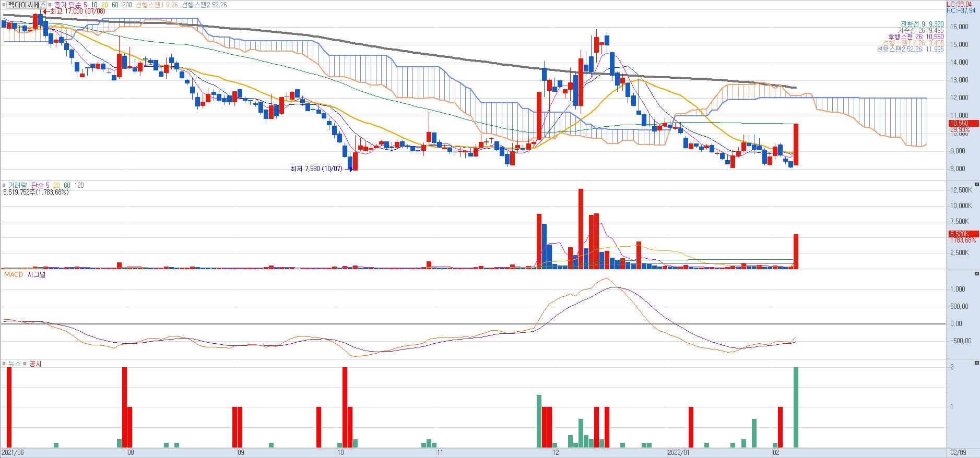Viewport: 980px width, 458px height.
Task: Click the 최고 17,000 (07/08) high marker
Action: pyautogui.click(x=74, y=11)
